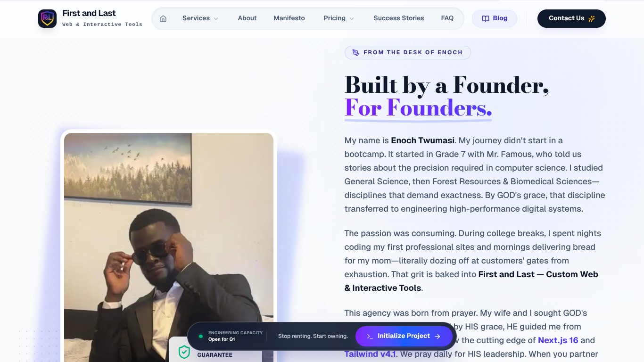
Task: Click the sparkles icon on Contact Us
Action: pos(591,18)
